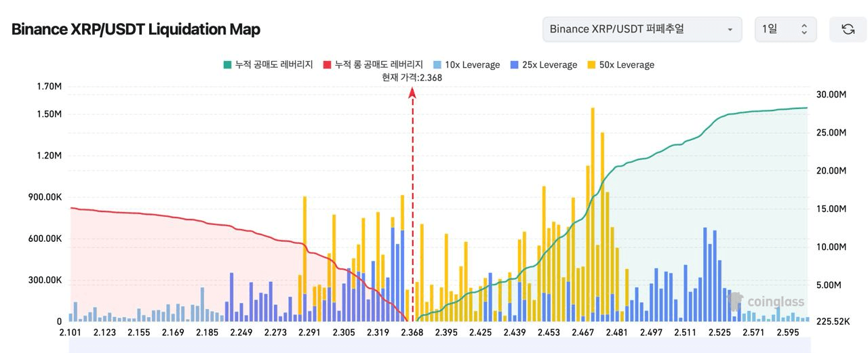Click the 1.50M label on left axis
This screenshot has height=353, width=868.
[x=49, y=114]
